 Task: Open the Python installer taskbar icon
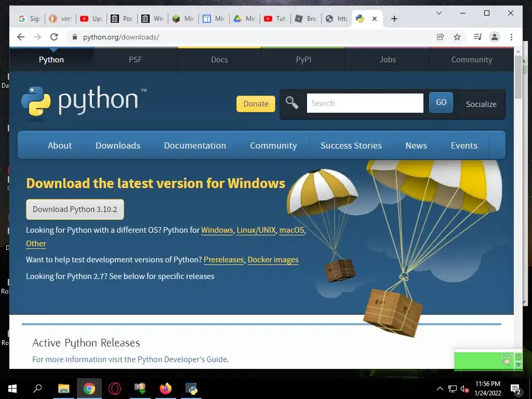pyautogui.click(x=191, y=389)
